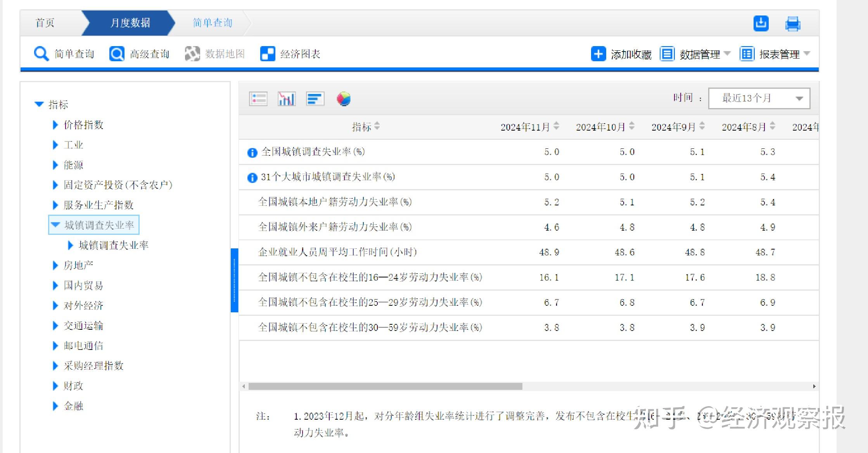Toggle sort arrows on 指标 column header
Viewport: 868px width, 453px height.
(x=377, y=126)
